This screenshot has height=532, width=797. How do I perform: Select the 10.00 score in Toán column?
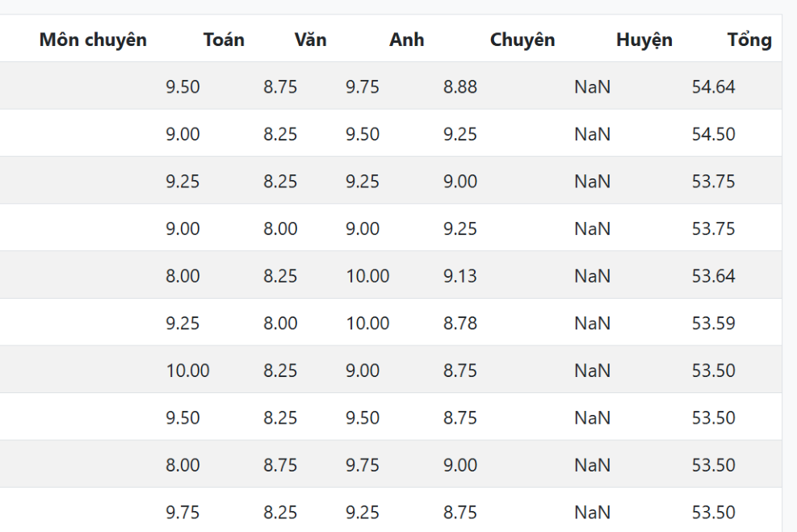click(187, 371)
